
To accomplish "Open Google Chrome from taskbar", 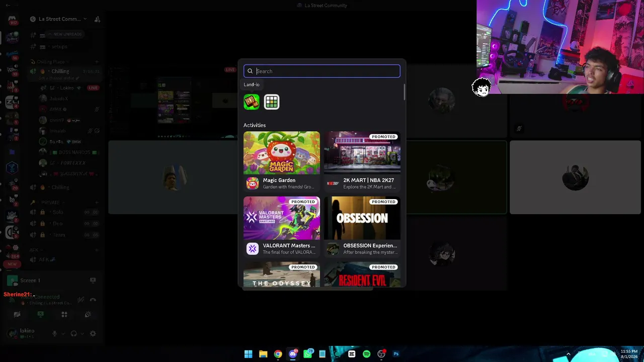I will click(278, 354).
